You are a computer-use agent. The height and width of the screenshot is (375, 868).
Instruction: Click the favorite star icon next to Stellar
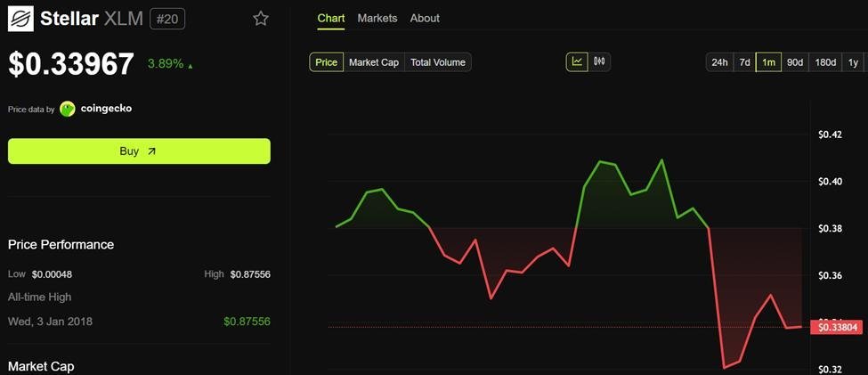click(x=261, y=19)
